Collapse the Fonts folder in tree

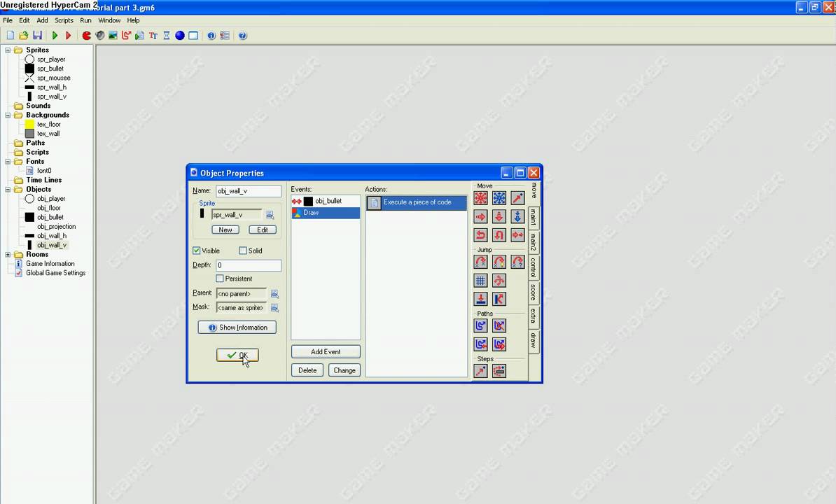(8, 162)
